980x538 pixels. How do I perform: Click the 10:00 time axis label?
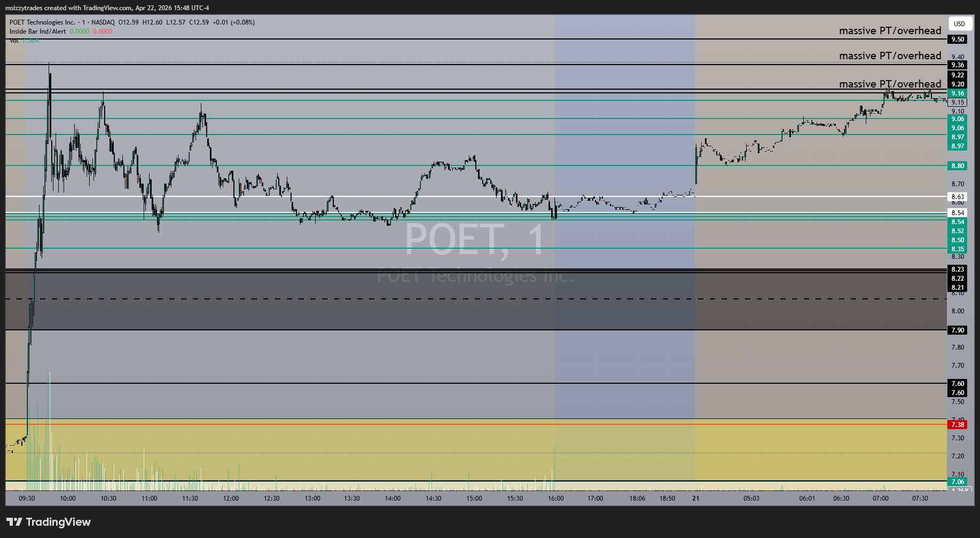(x=68, y=499)
